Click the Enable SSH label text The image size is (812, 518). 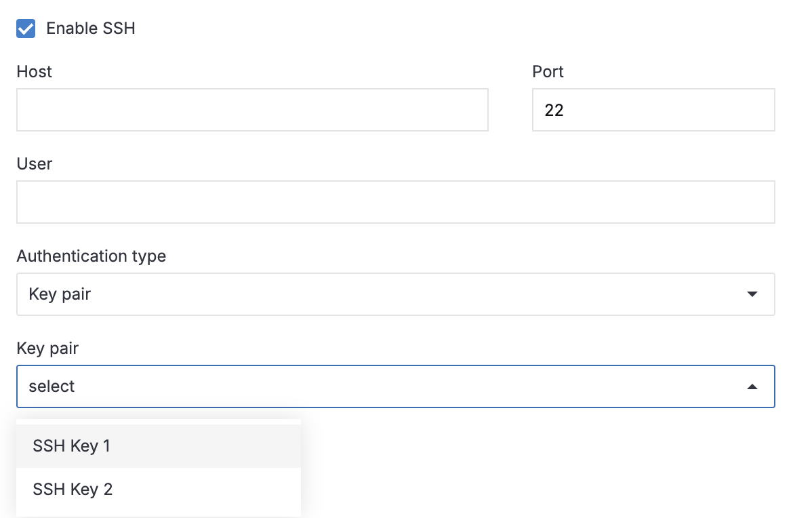pos(90,28)
